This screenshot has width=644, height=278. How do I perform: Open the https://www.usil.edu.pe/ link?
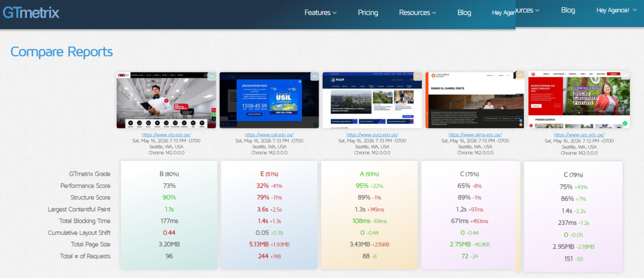tap(269, 135)
